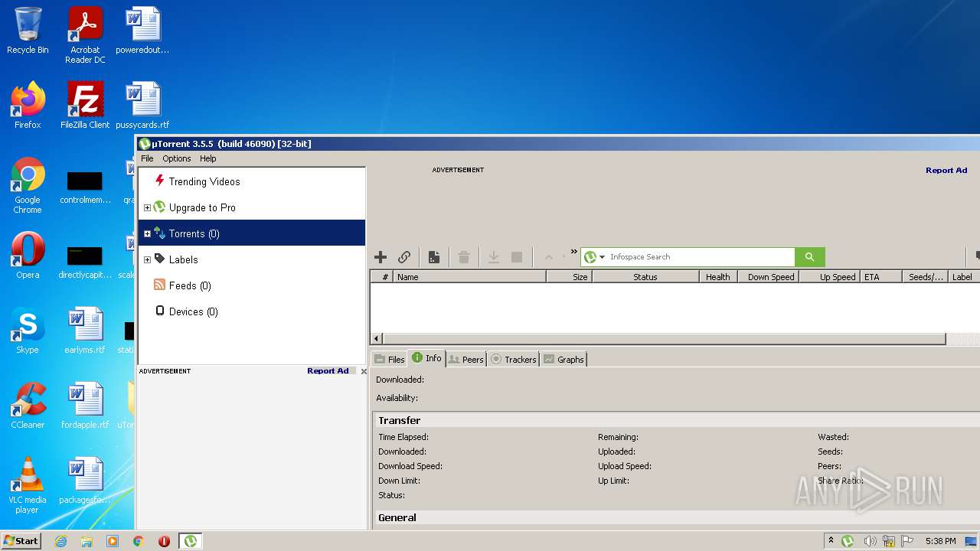
Task: Click the Stop torrent square icon
Action: (x=517, y=257)
